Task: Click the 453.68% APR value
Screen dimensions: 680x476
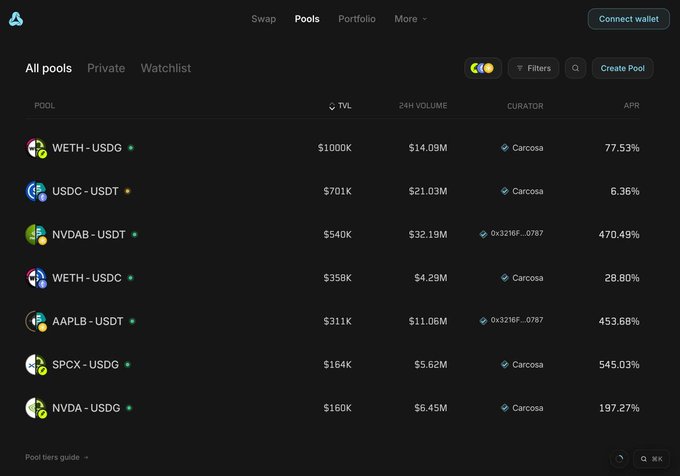Action: click(x=619, y=321)
